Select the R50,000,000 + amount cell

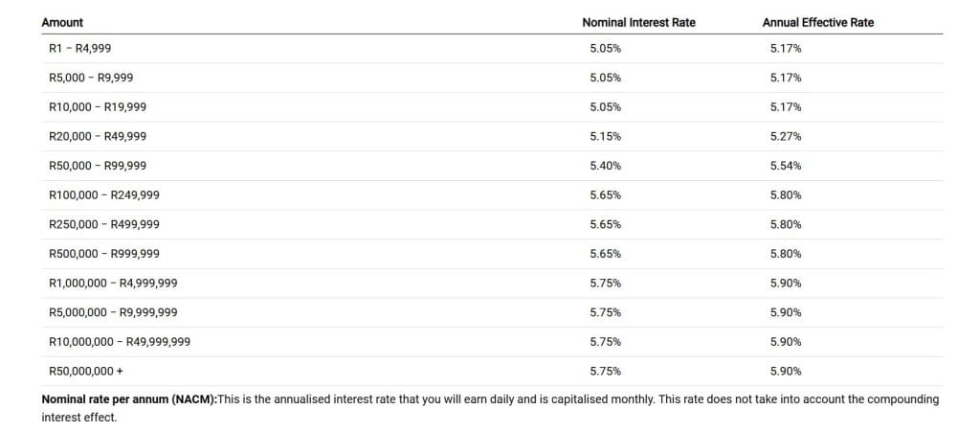pos(85,371)
